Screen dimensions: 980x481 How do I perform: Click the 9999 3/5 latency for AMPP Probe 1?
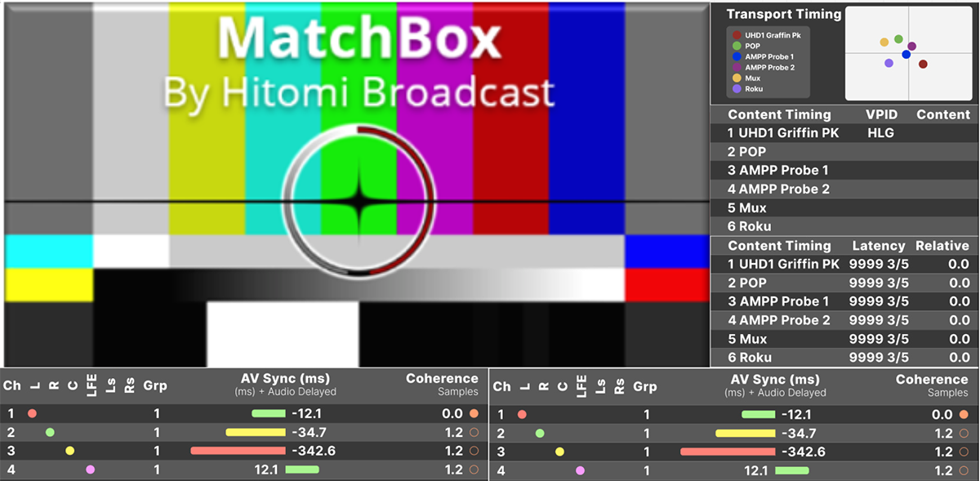click(x=879, y=302)
